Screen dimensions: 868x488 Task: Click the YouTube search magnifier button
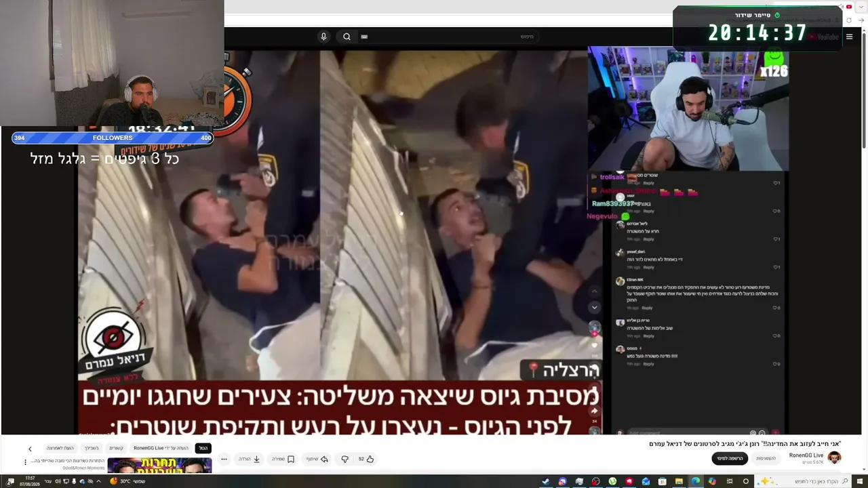[347, 37]
